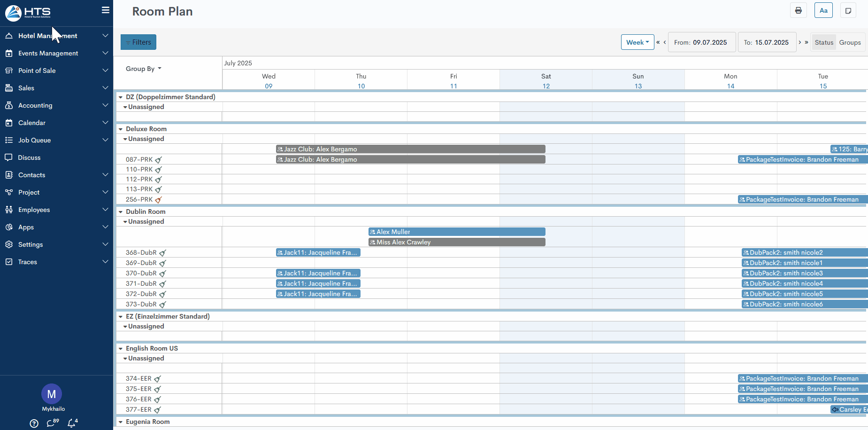Click the print icon in header
The height and width of the screenshot is (430, 868).
pos(798,10)
